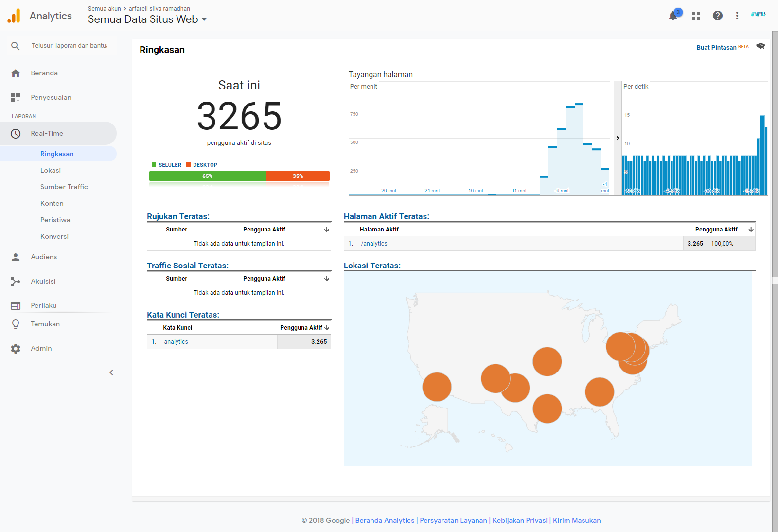The image size is (778, 532).
Task: Expand the Audiens section
Action: pos(44,257)
